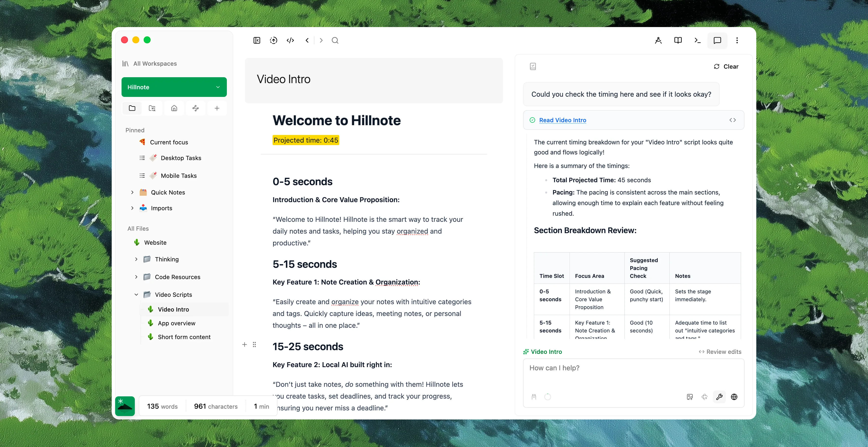This screenshot has height=447, width=868.
Task: Clear the chat conversation
Action: click(x=726, y=66)
